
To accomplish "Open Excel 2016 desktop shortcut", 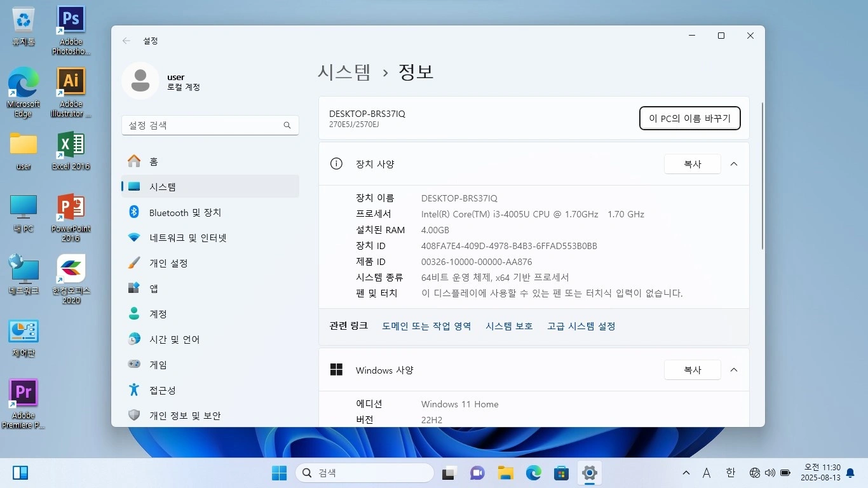I will (x=71, y=151).
